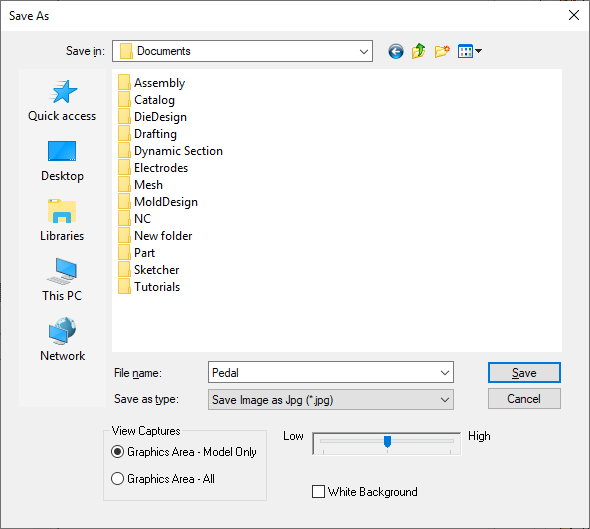Open Libraries in sidebar
The height and width of the screenshot is (529, 590).
[x=62, y=220]
